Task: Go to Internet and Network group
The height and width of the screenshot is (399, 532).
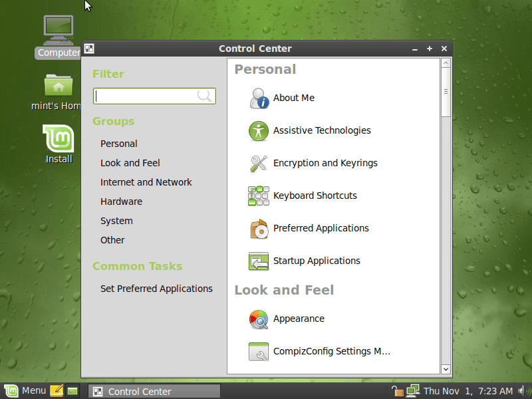Action: pos(146,182)
